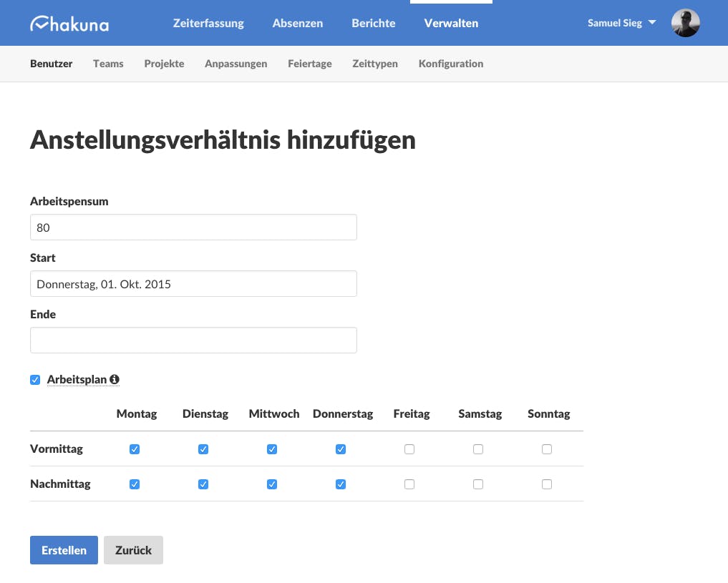Uncheck Dienstag Vormittag

pyautogui.click(x=203, y=449)
